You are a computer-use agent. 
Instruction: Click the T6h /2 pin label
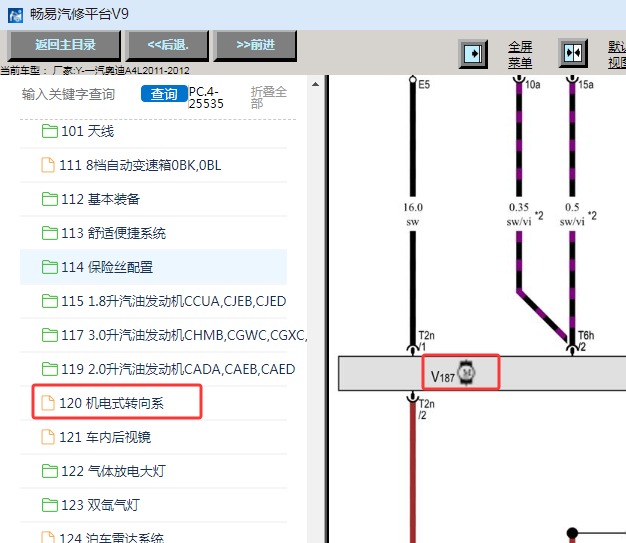click(x=586, y=341)
